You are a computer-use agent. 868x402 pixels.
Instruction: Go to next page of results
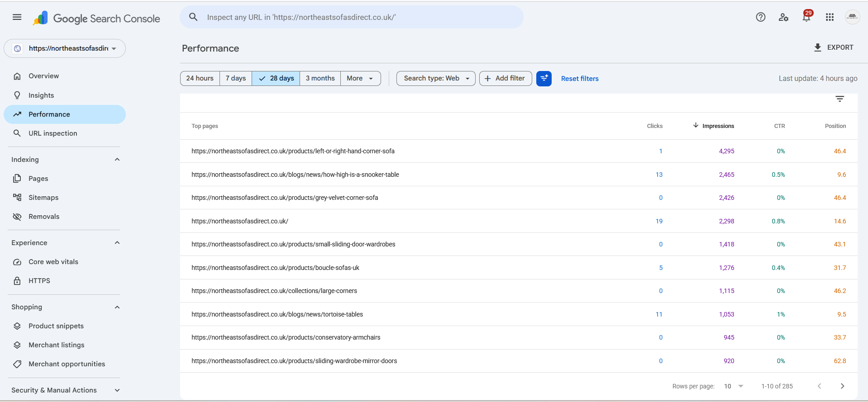pyautogui.click(x=842, y=386)
